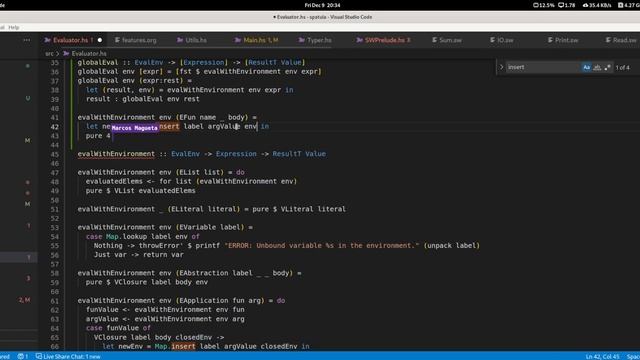Screen dimensions: 640x360
Task: Click the Evaluator.hs breadcrumb item
Action: [x=89, y=53]
